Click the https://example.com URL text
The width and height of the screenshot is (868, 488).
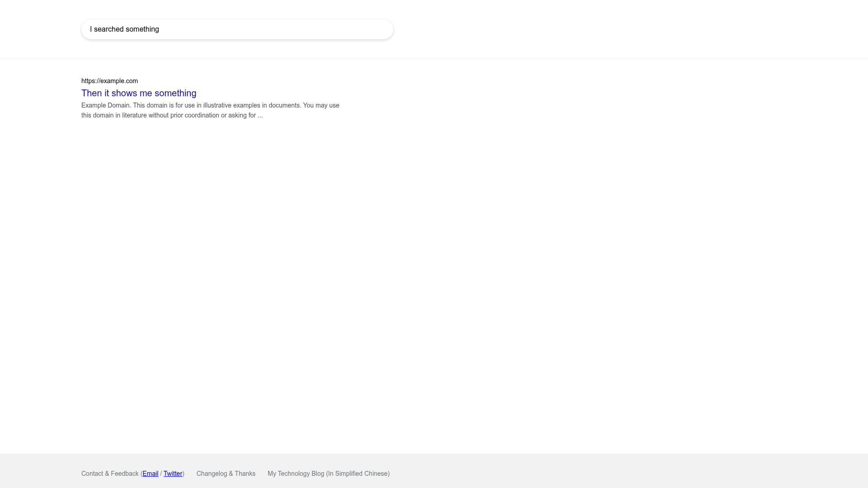coord(109,81)
